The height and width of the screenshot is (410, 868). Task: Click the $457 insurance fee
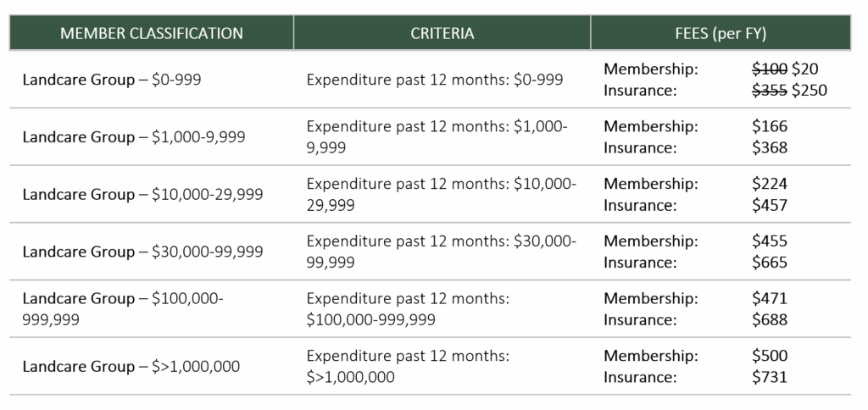[x=770, y=205]
